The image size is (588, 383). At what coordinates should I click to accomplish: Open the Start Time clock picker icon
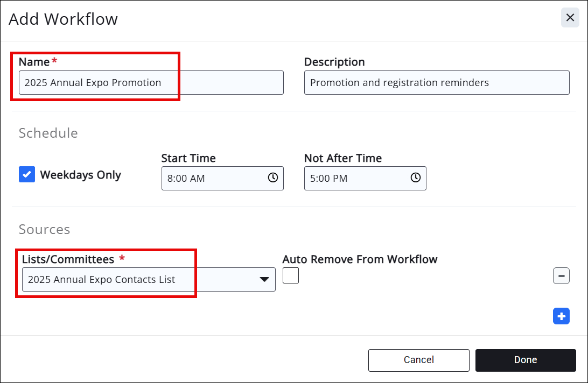click(x=273, y=178)
